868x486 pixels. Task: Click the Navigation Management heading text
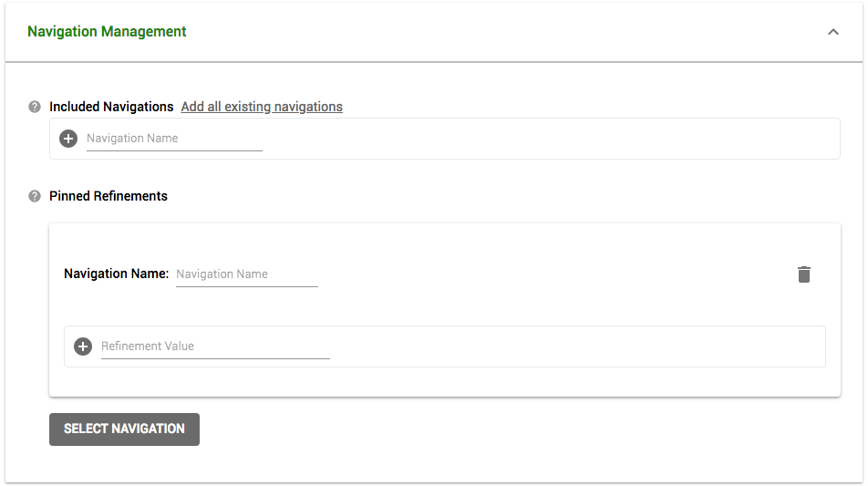pyautogui.click(x=107, y=32)
